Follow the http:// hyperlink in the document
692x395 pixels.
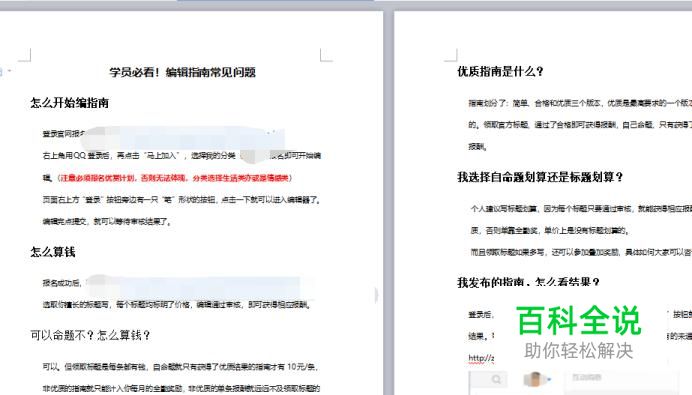pos(481,358)
